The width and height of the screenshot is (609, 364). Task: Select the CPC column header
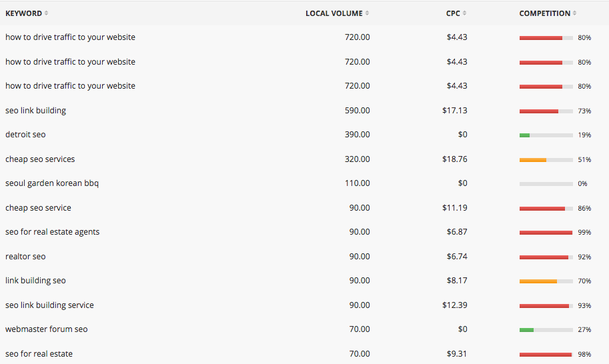pyautogui.click(x=453, y=13)
